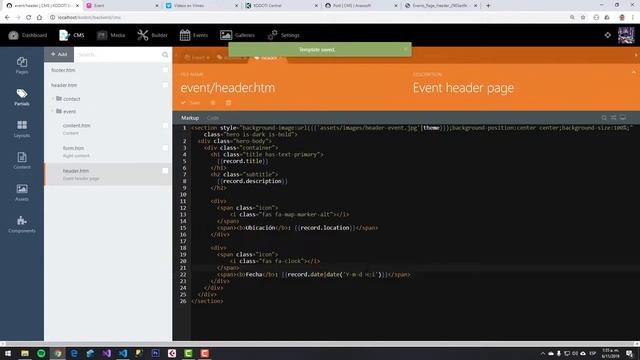Edit the description Event header page

click(463, 88)
